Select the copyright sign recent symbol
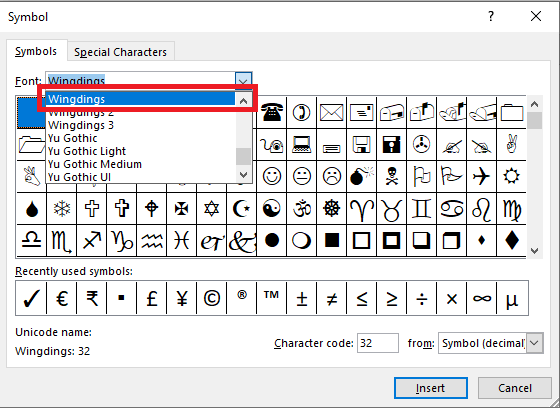The image size is (560, 408). [211, 298]
